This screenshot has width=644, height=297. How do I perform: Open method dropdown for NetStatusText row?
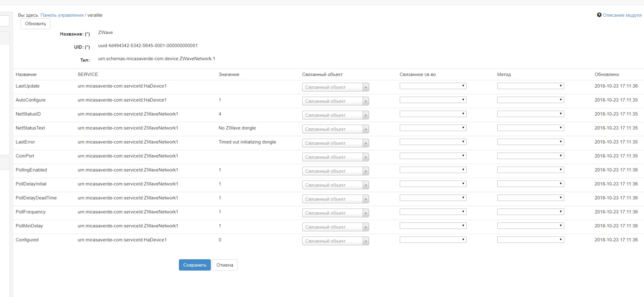coord(530,128)
